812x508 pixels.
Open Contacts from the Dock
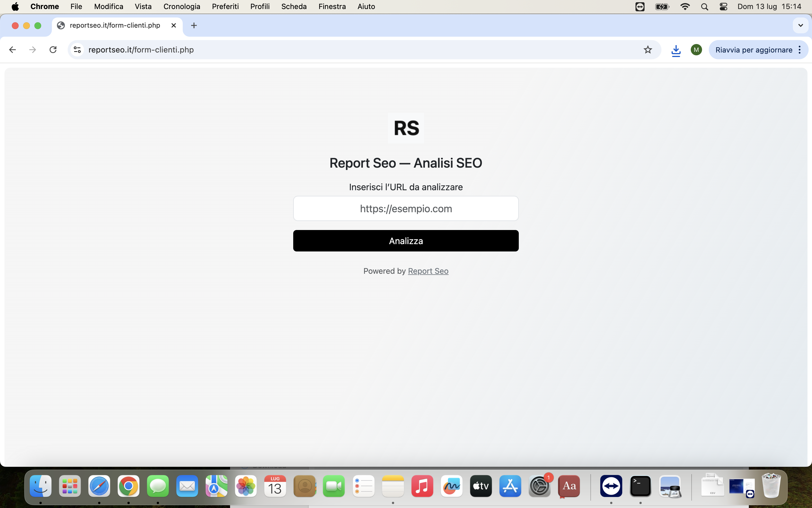(x=305, y=486)
